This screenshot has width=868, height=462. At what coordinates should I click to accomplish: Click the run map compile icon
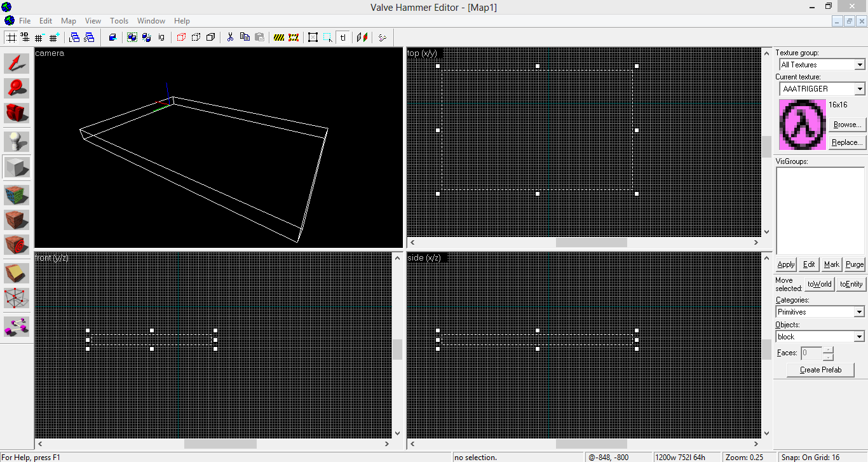pyautogui.click(x=382, y=37)
